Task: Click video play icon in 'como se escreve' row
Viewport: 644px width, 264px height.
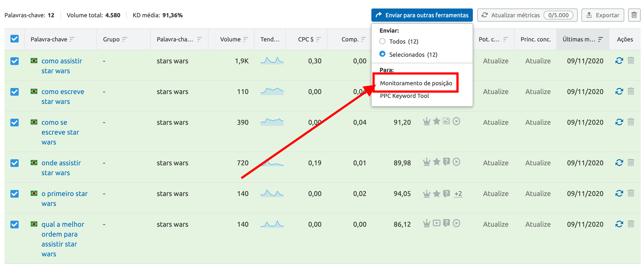Action: tap(456, 121)
